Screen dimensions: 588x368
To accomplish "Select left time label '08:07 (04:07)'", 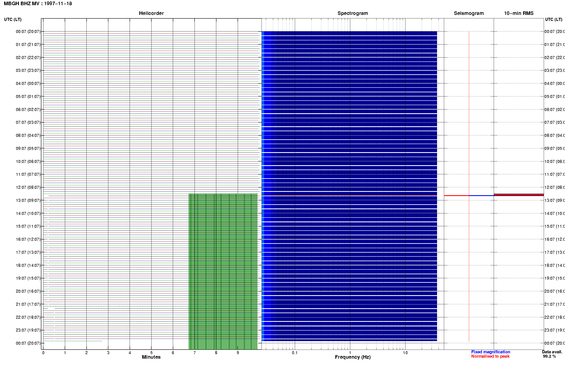I will click(28, 135).
